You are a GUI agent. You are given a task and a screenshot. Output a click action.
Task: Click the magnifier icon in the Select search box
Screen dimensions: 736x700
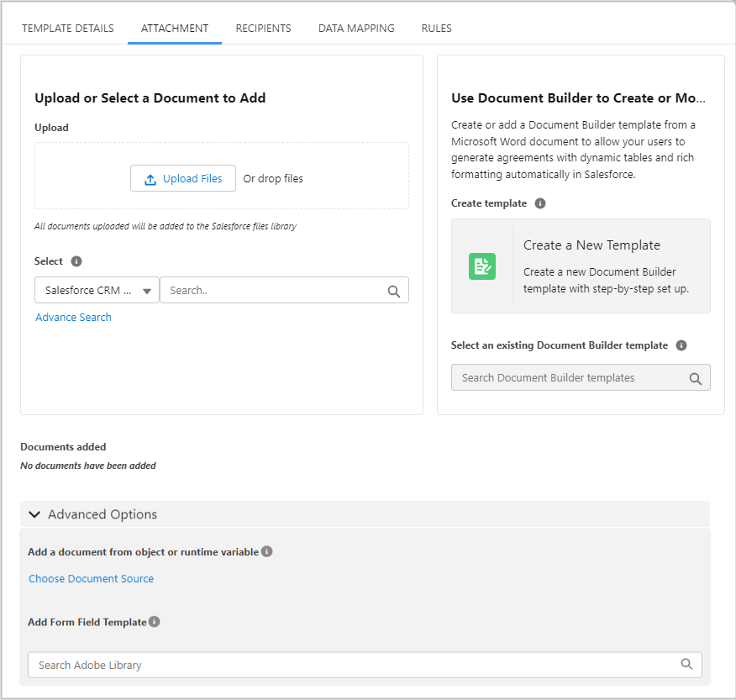394,290
